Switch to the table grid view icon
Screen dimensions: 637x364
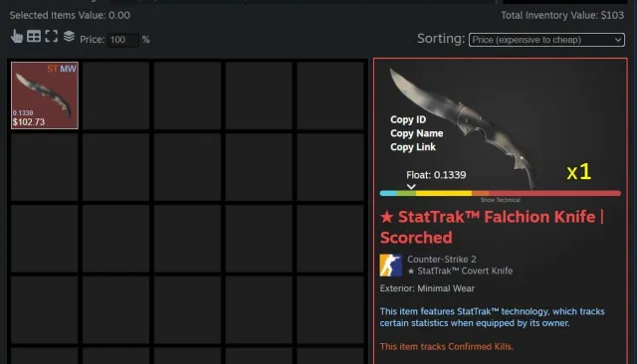click(34, 36)
